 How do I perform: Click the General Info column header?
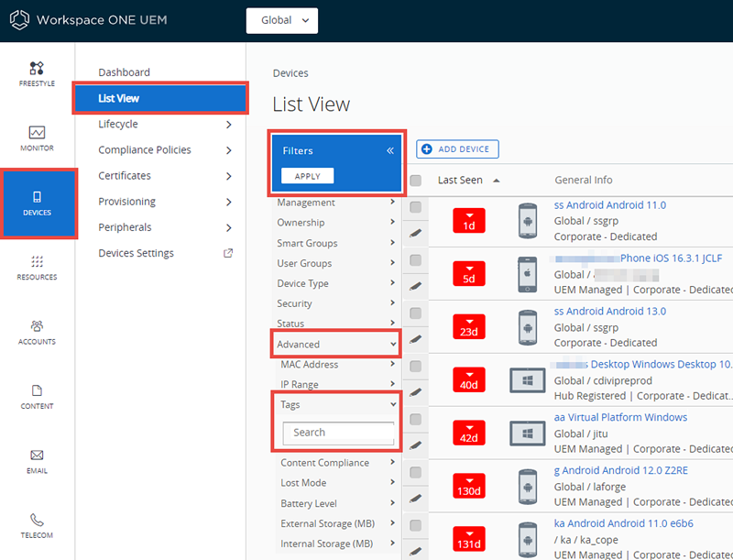click(583, 180)
